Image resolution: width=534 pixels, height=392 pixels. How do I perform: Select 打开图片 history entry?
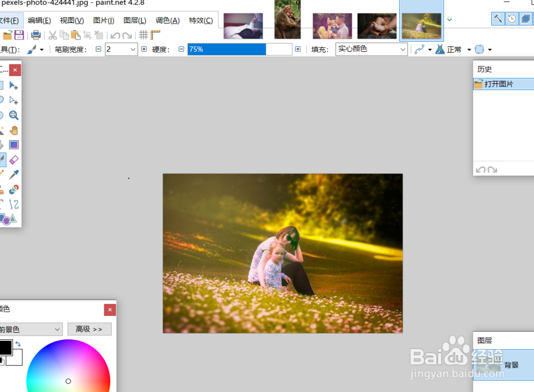[x=504, y=84]
